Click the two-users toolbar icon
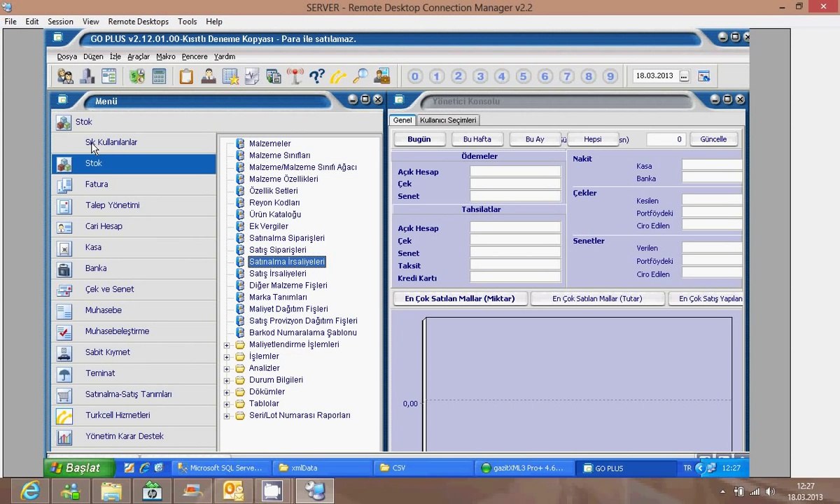Viewport: 840px width, 504px height. coord(65,76)
